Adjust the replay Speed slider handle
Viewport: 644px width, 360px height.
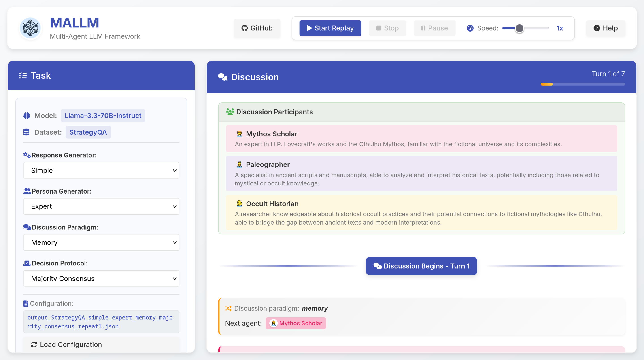point(519,28)
